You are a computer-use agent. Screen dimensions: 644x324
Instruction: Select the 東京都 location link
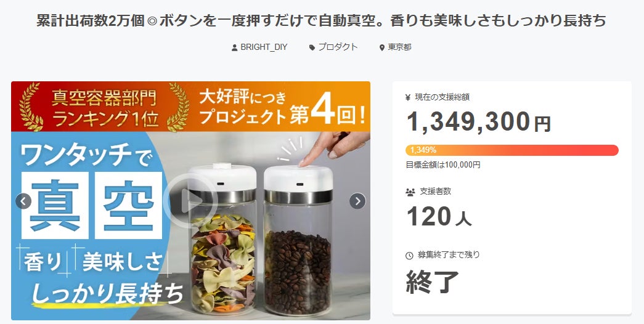(399, 47)
